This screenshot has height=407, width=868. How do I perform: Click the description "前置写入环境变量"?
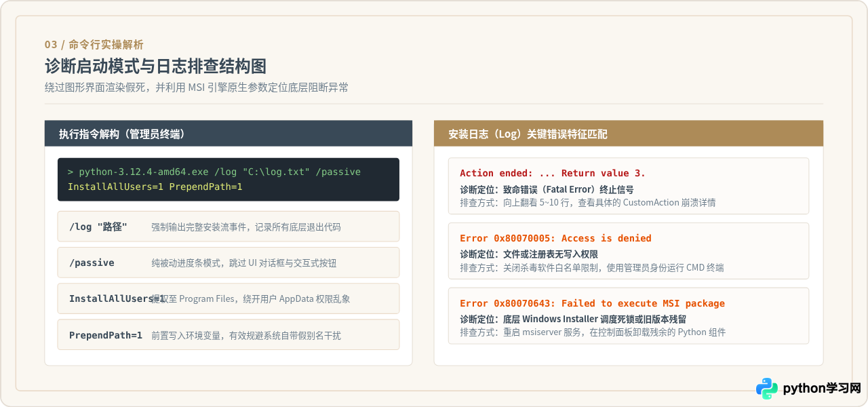[246, 335]
